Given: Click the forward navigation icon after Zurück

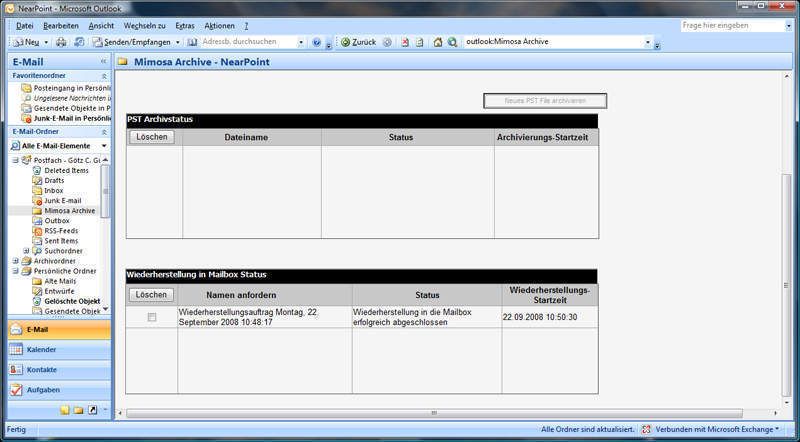Looking at the screenshot, I should pos(387,42).
